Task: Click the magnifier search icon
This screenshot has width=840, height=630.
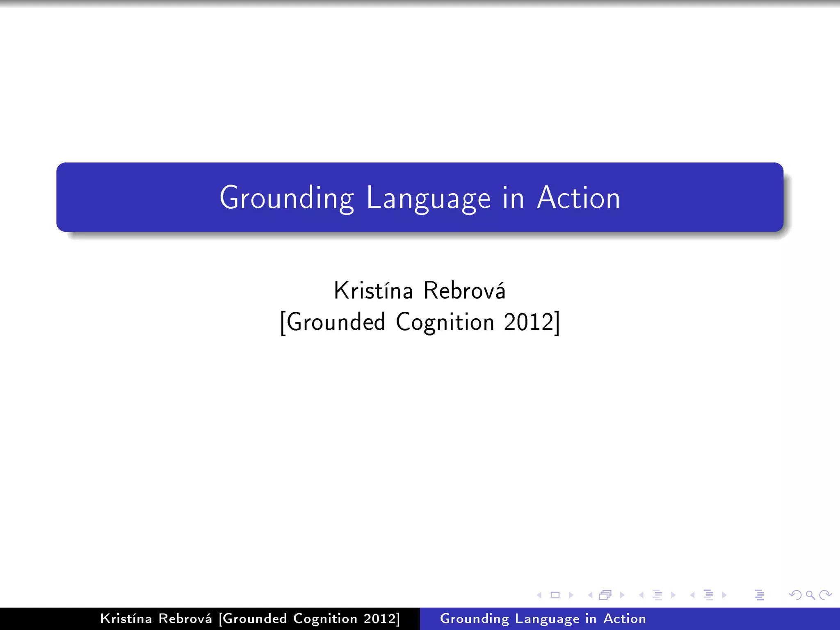Action: tap(810, 595)
